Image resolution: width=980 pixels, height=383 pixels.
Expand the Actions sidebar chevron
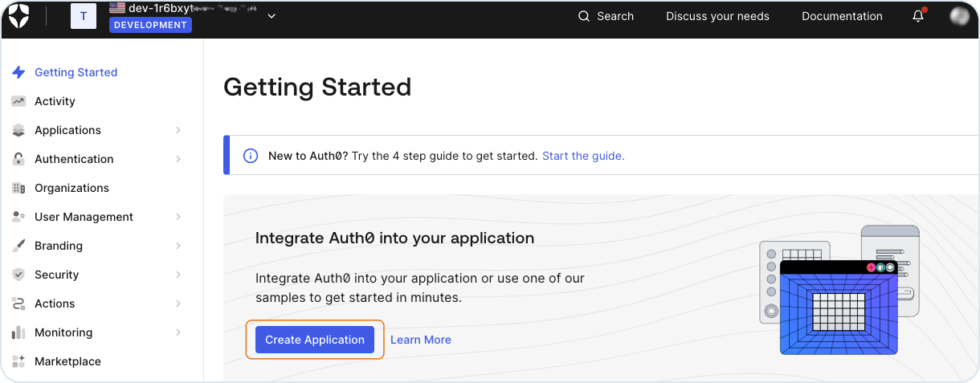[178, 304]
